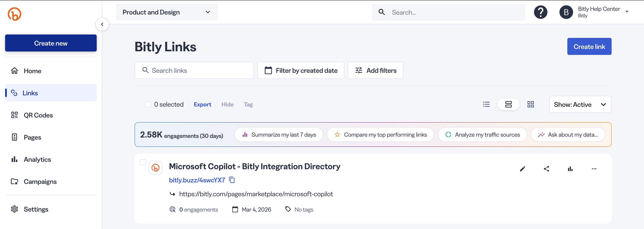Viewport: 644px width, 229px height.
Task: Switch to grid view layout icon
Action: [530, 104]
